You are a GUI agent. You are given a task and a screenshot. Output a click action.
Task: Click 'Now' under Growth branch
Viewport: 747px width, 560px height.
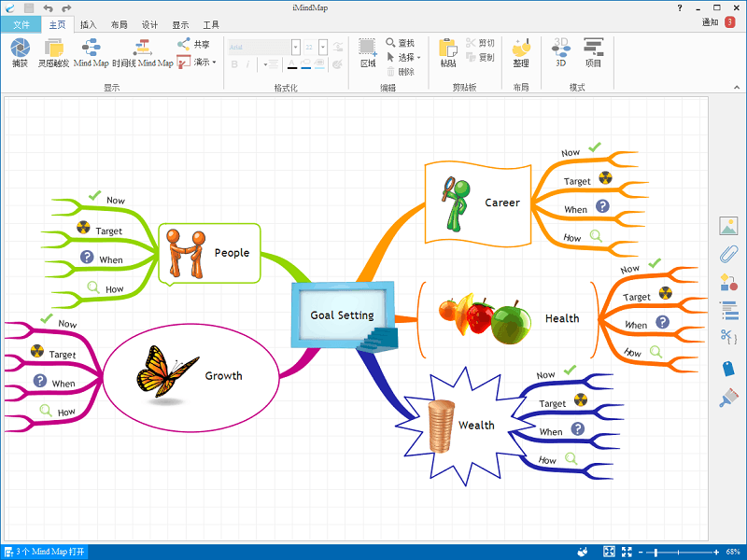67,324
